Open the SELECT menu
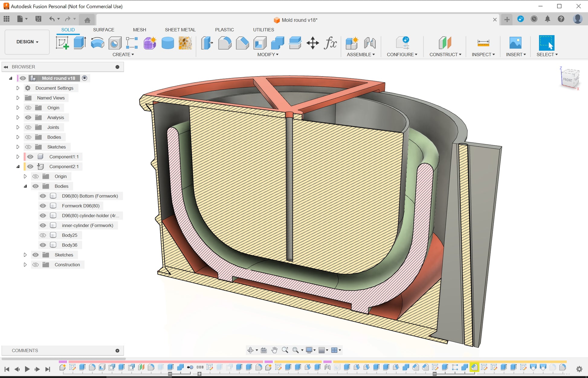The width and height of the screenshot is (588, 378). tap(547, 54)
